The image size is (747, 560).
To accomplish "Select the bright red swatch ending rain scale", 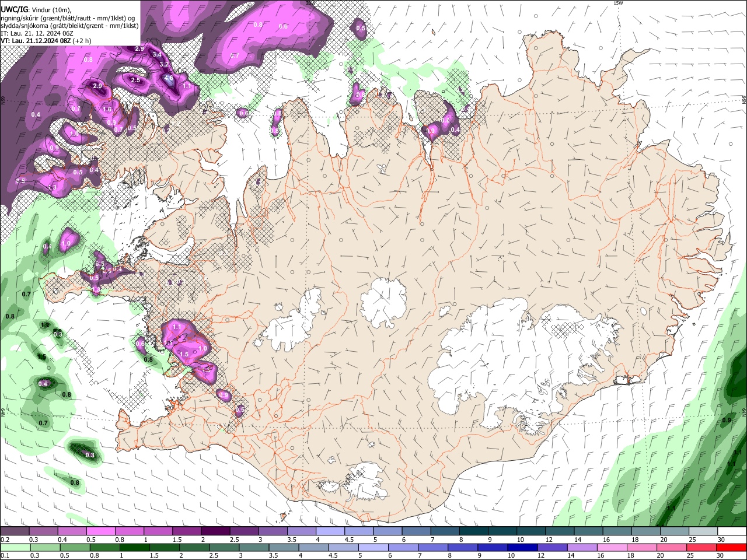I will tap(731, 547).
